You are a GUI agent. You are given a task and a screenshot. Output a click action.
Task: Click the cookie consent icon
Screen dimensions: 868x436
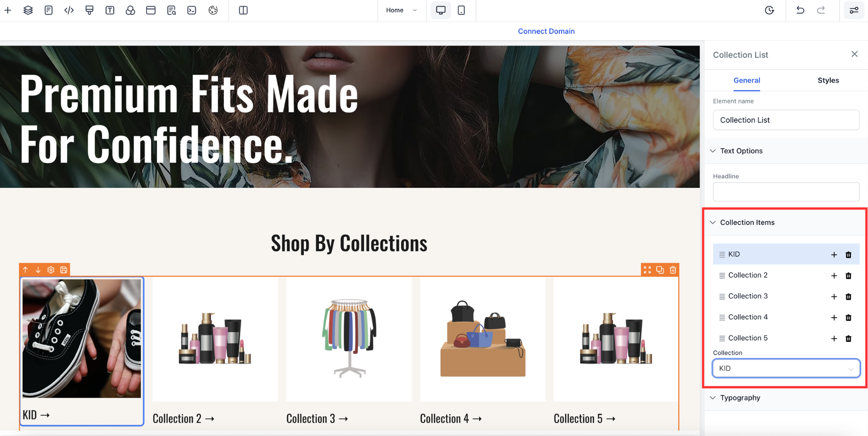[x=213, y=10]
